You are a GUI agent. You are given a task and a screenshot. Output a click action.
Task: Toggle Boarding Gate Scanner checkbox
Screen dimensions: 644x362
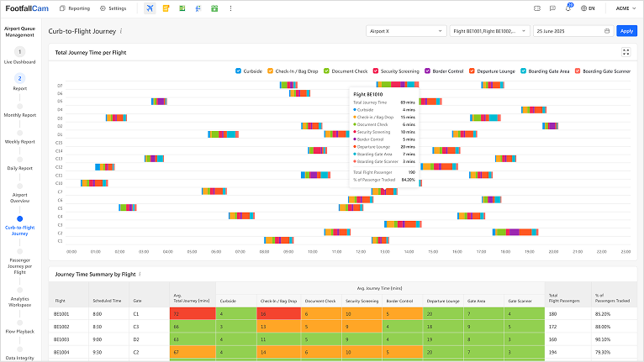coord(578,71)
